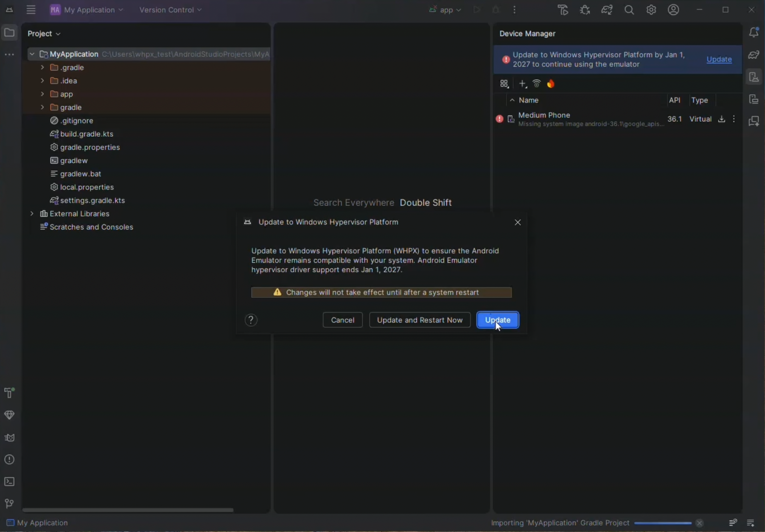Open IDE settings gear icon
Image resolution: width=765 pixels, height=532 pixels.
[x=651, y=10]
